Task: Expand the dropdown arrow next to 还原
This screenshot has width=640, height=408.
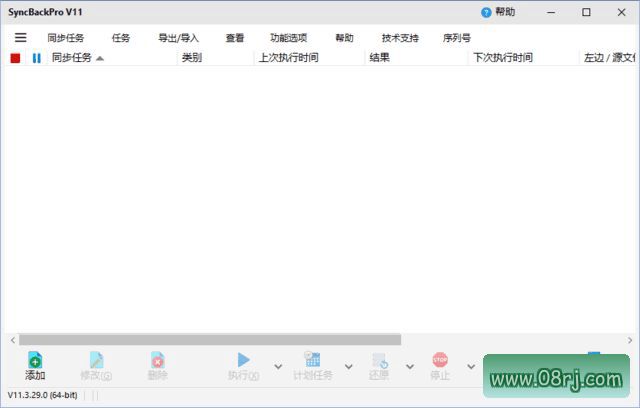Action: coord(410,366)
